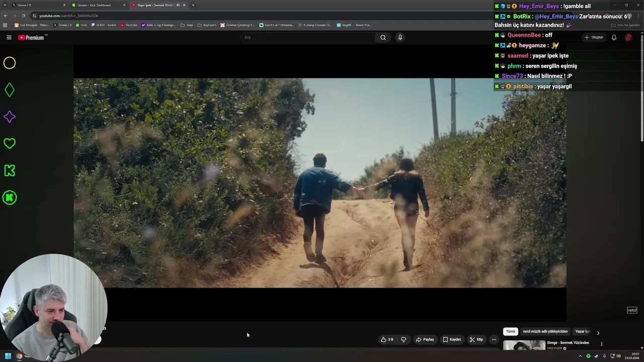Screen dimensions: 644x362
Task: Open the 'Kick' bookmark
Action: pyautogui.click(x=81, y=25)
